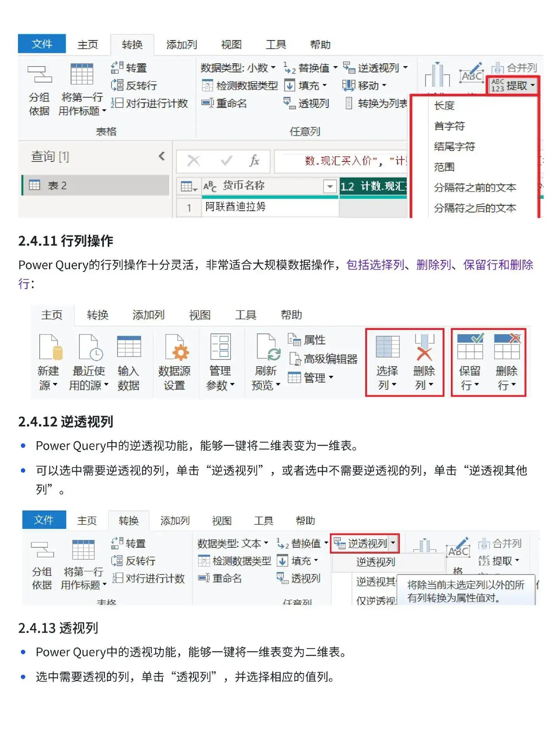This screenshot has height=747, width=560.
Task: Click 透视列 in the bottom ribbon
Action: (298, 578)
